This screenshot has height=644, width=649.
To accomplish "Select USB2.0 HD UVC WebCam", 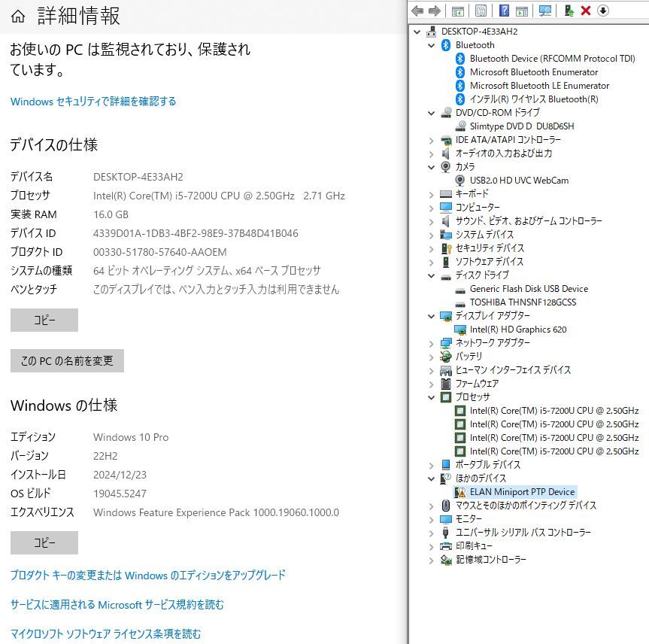I will tap(519, 181).
